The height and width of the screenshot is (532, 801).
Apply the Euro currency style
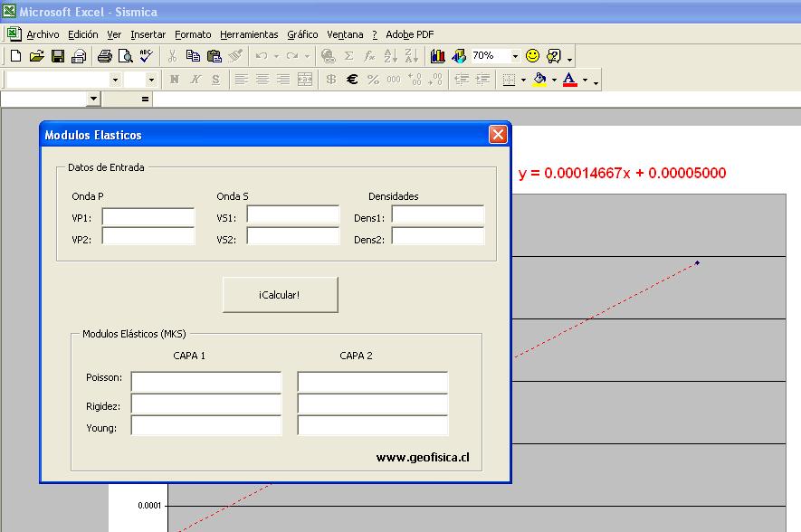[x=352, y=79]
